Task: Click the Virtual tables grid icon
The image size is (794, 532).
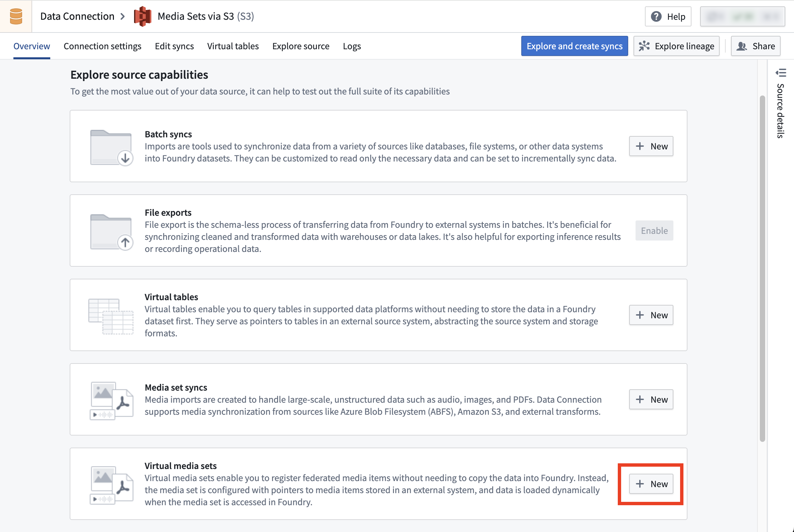Action: 111,316
